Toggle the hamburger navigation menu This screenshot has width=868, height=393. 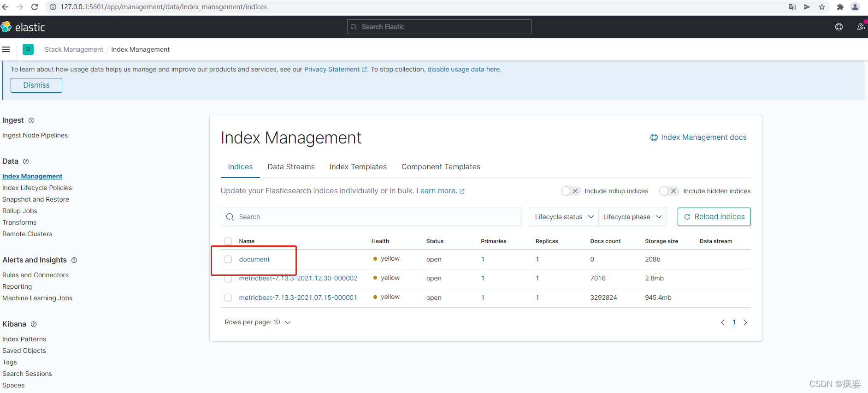point(6,49)
